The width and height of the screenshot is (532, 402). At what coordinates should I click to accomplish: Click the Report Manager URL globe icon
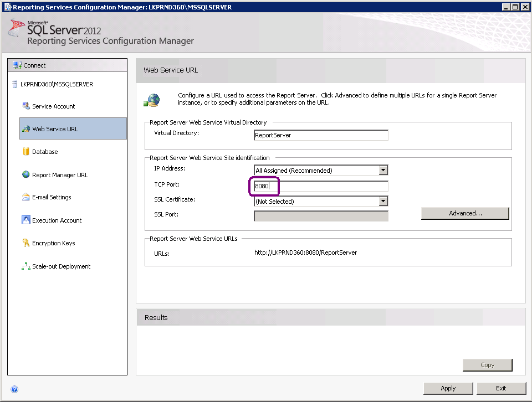[26, 174]
